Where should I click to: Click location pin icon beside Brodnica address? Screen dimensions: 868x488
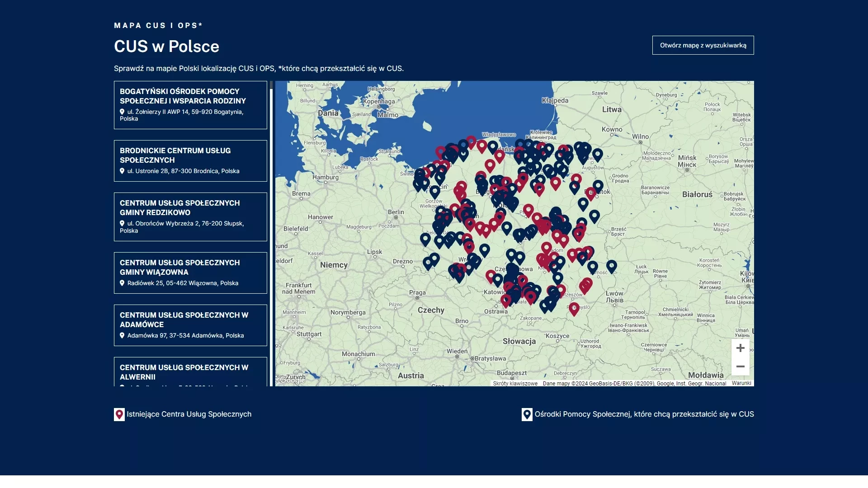[122, 171]
